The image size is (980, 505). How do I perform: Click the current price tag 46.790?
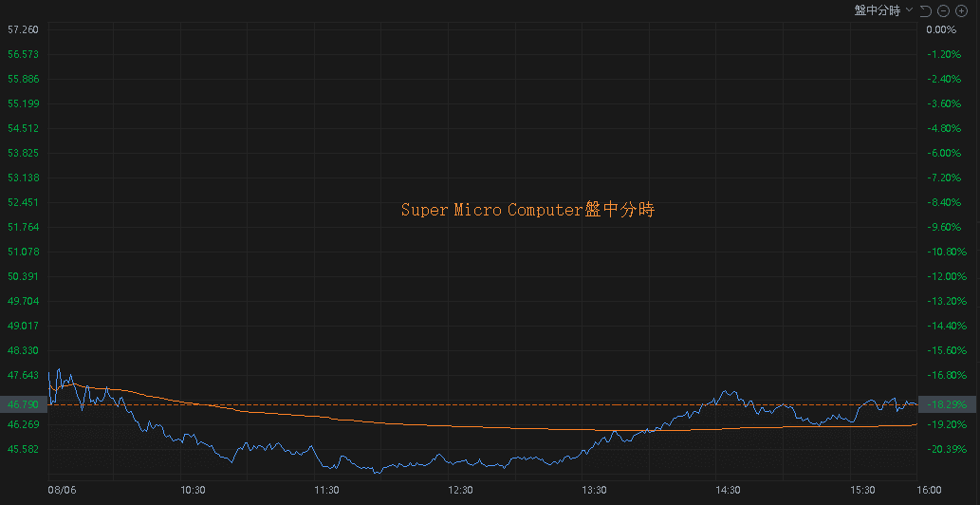point(23,405)
